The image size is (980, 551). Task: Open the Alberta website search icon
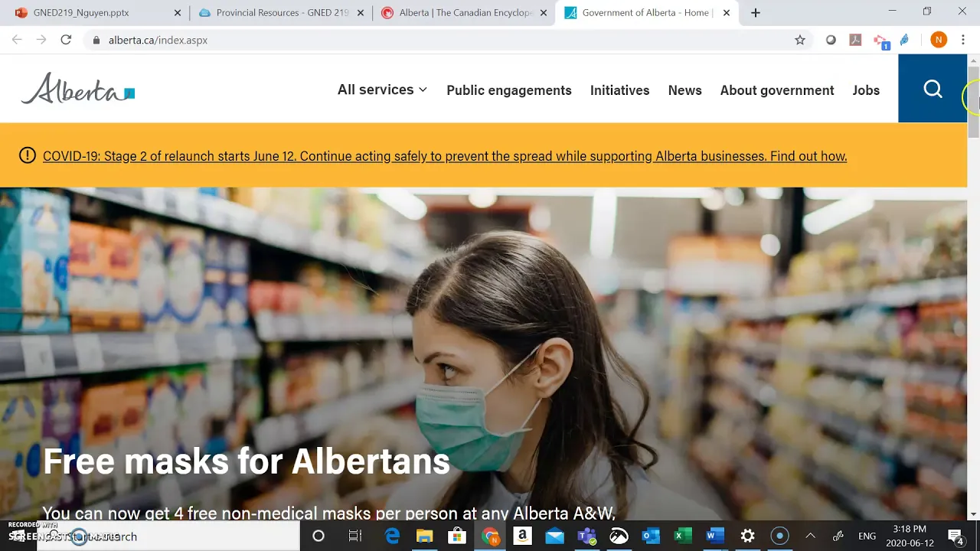click(933, 89)
